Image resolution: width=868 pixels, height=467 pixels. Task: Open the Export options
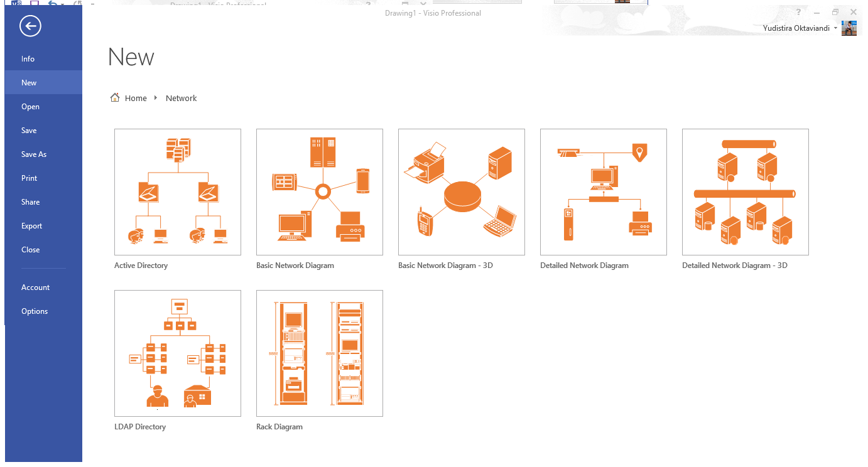pos(31,225)
